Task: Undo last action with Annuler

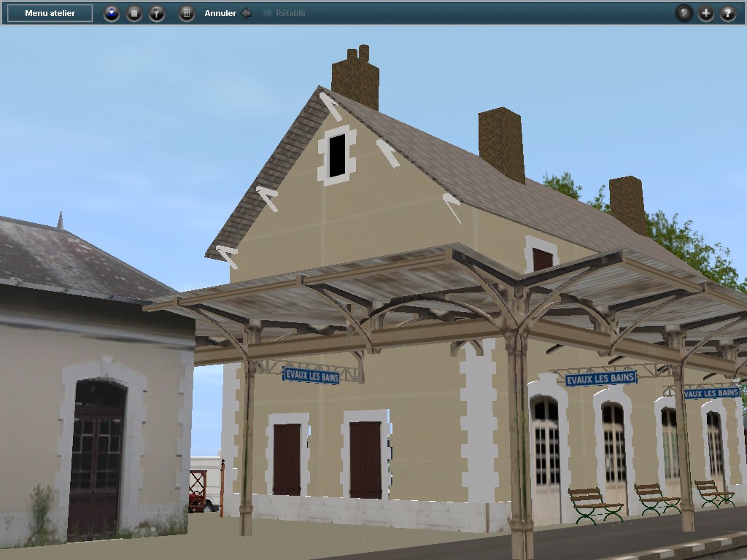Action: click(228, 13)
